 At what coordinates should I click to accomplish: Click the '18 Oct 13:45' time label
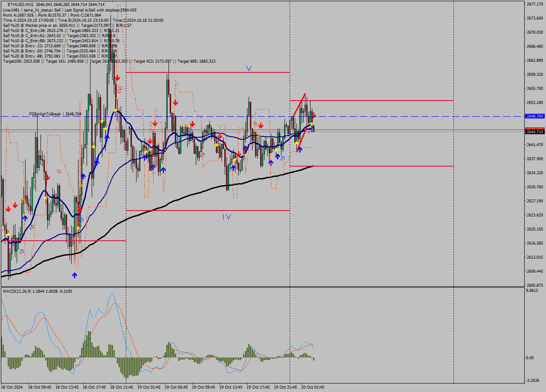67,387
